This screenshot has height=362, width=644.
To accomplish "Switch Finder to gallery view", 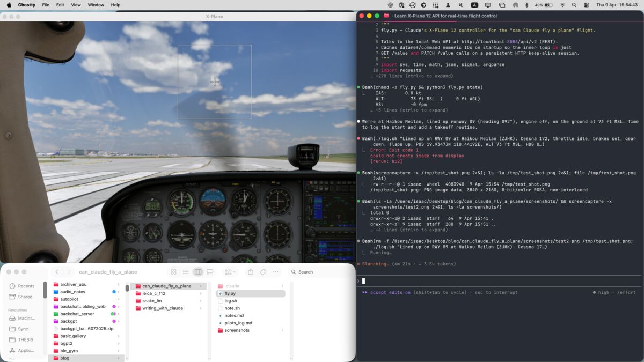I will pyautogui.click(x=210, y=272).
